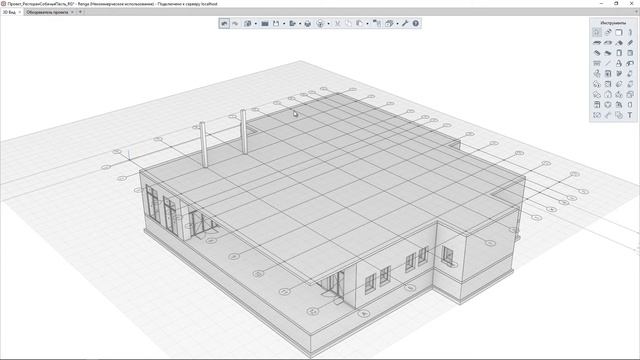640x360 pixels.
Task: Click the Paste icon in toolbar
Action: coord(360,24)
